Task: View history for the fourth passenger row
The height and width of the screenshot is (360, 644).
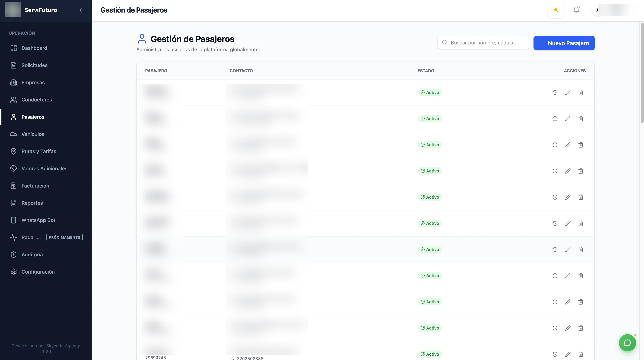Action: click(x=555, y=171)
